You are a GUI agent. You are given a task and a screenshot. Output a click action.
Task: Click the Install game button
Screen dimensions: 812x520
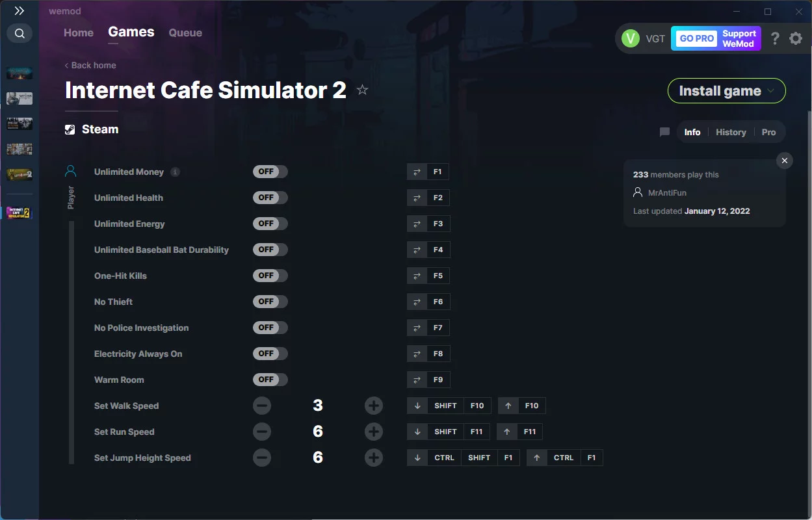(x=727, y=91)
